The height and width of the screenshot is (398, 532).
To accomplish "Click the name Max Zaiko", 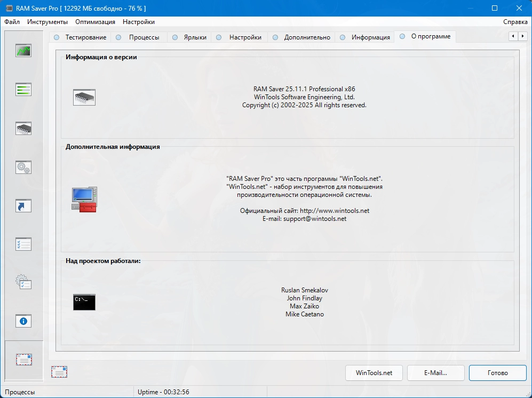I will [x=305, y=306].
